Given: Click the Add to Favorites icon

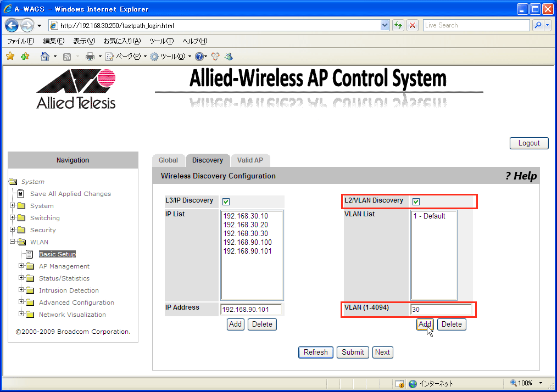Looking at the screenshot, I should [x=25, y=56].
